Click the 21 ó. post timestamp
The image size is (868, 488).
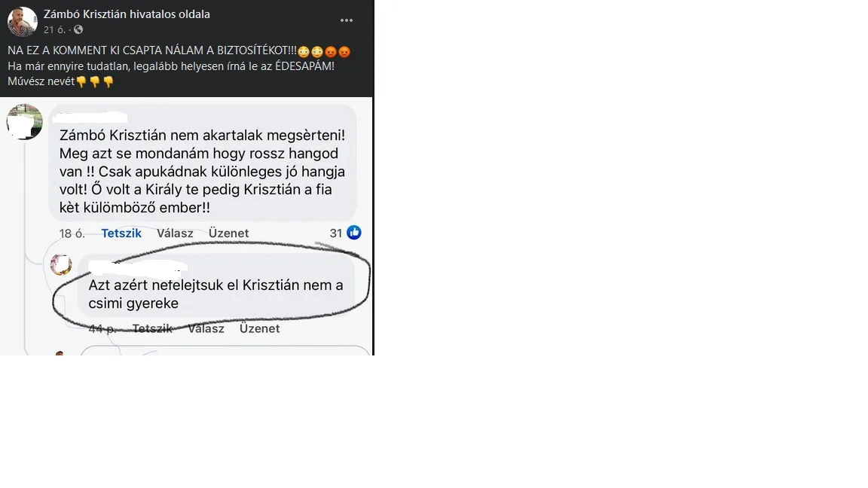click(x=54, y=30)
